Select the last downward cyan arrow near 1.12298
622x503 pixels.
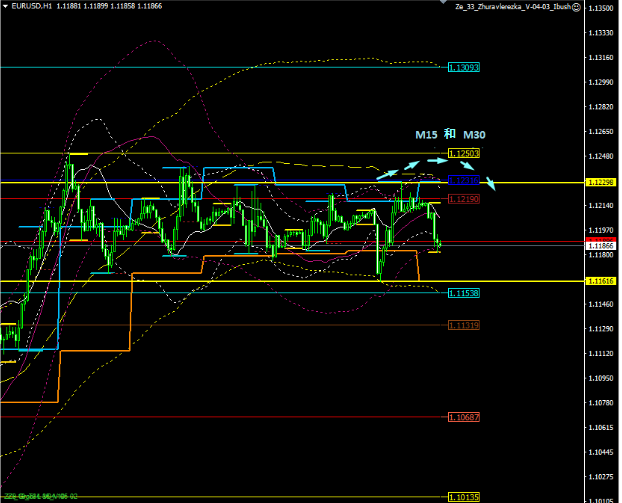point(491,183)
